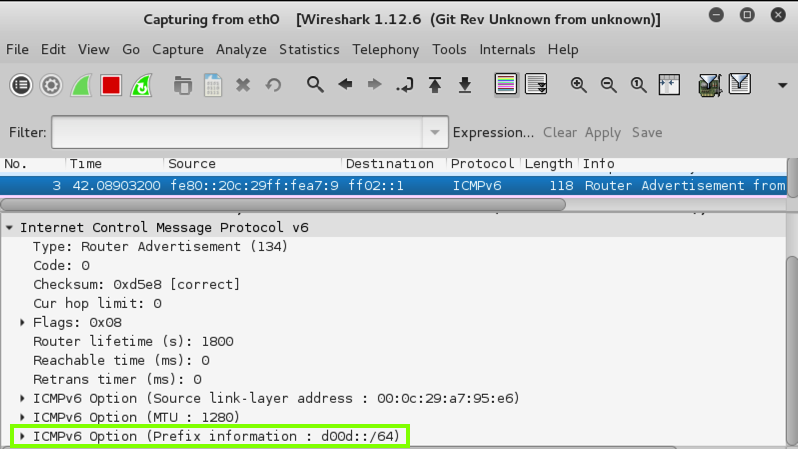
Task: Click the packet list horizontal scrollbar
Action: click(283, 205)
